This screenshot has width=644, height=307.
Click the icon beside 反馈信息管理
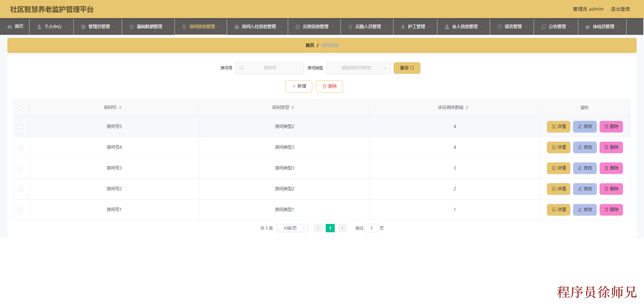tap(298, 27)
